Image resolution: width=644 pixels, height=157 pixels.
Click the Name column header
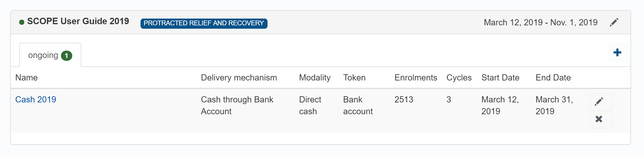27,78
